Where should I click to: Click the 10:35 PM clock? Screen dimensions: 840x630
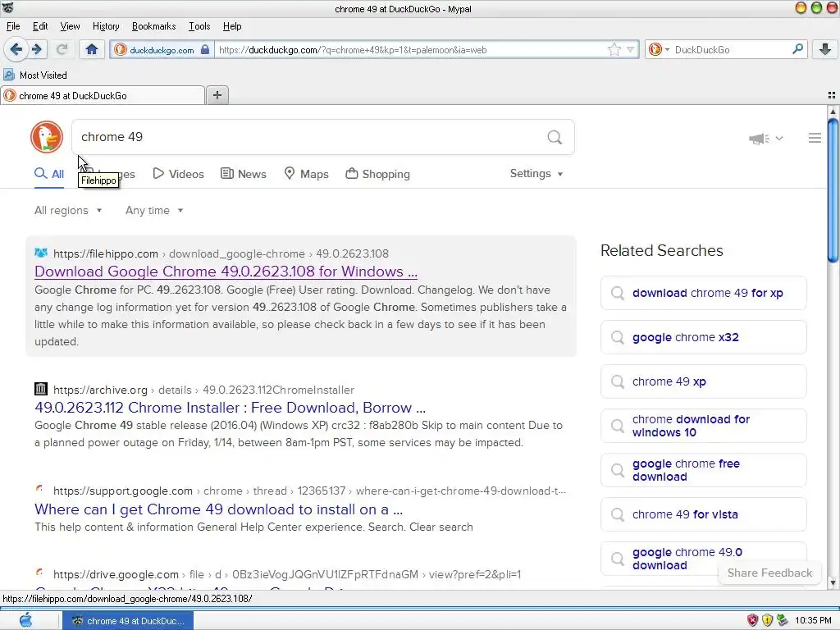pos(813,620)
